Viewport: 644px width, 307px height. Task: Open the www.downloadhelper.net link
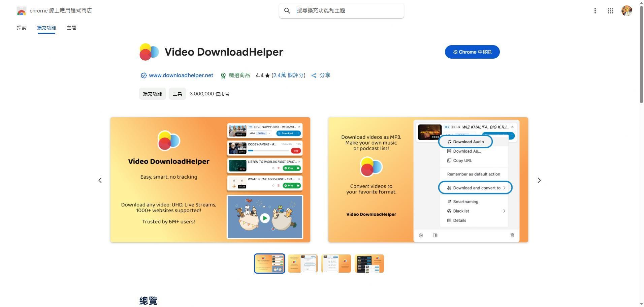181,75
